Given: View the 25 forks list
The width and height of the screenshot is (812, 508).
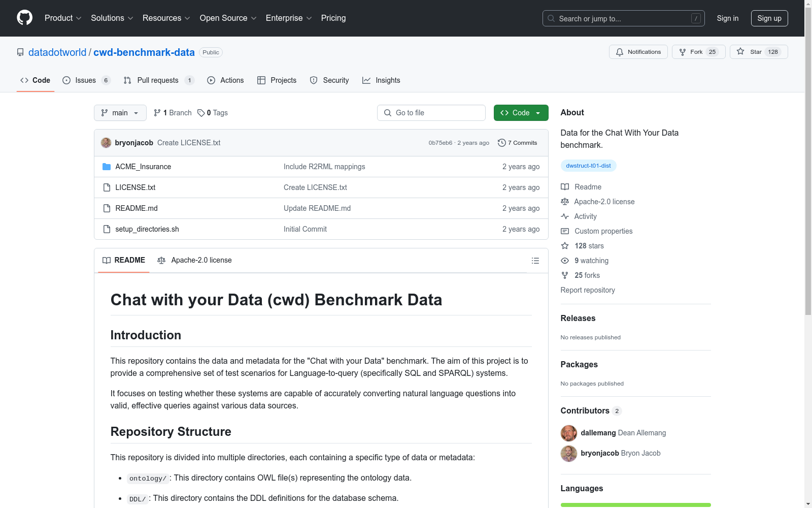Looking at the screenshot, I should [581, 275].
